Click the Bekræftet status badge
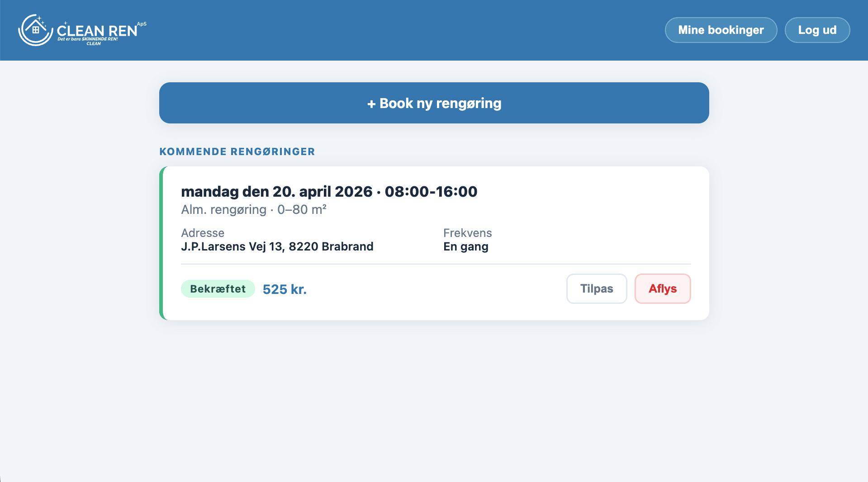The image size is (868, 482). (218, 289)
